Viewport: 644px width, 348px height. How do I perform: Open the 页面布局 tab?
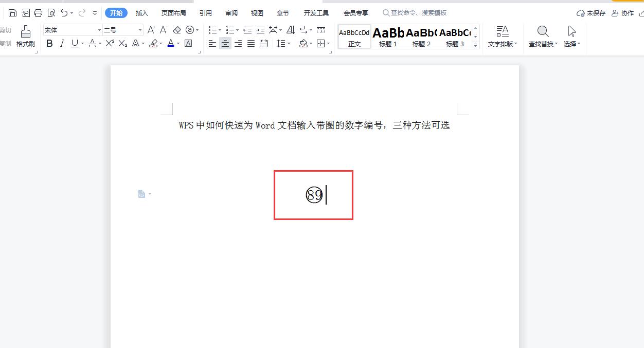point(173,13)
